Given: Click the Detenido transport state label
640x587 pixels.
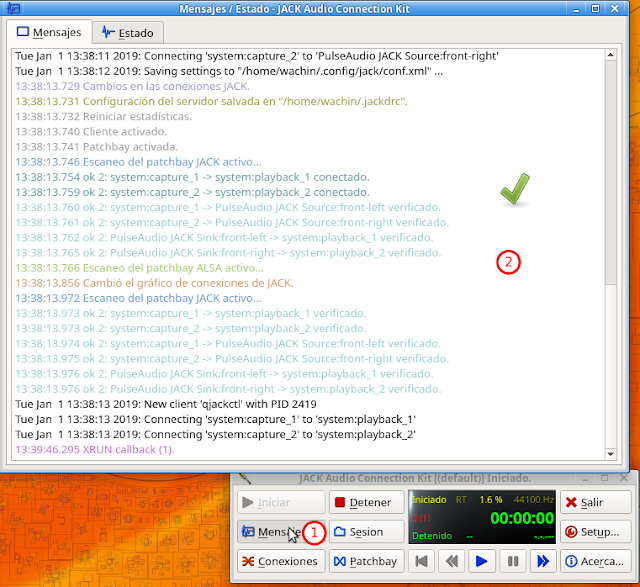Looking at the screenshot, I should 432,536.
